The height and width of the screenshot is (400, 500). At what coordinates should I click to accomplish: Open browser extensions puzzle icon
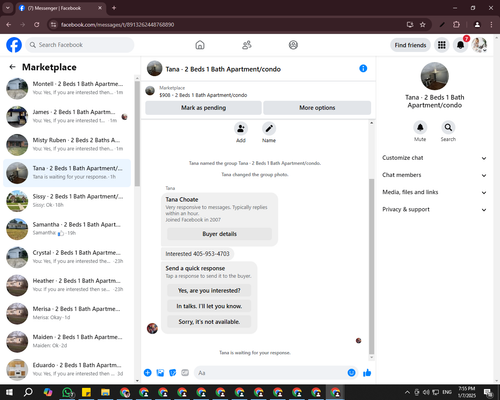click(x=456, y=25)
